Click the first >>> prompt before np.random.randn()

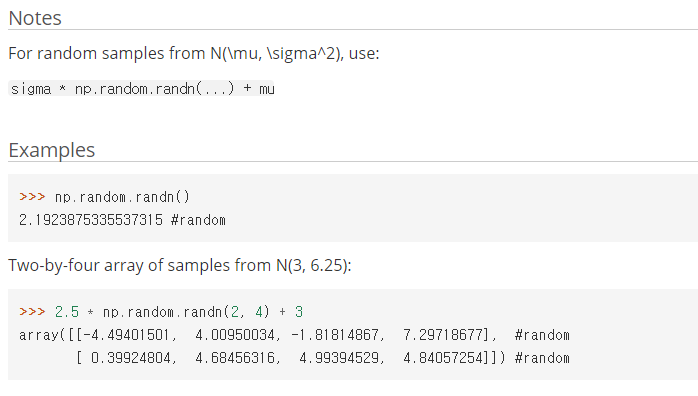pyautogui.click(x=32, y=197)
